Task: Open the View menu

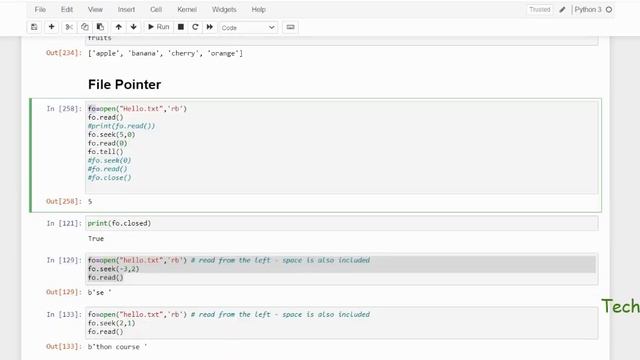Action: coord(95,9)
